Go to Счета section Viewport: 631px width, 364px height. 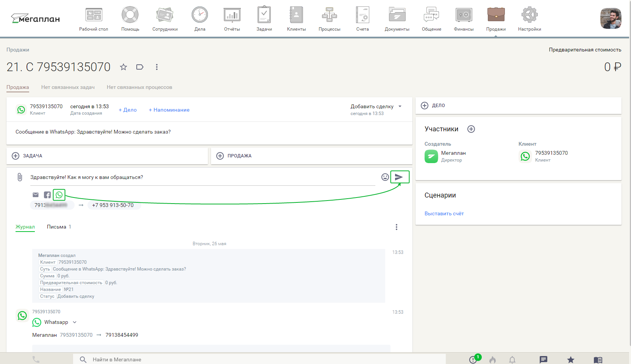pyautogui.click(x=362, y=19)
